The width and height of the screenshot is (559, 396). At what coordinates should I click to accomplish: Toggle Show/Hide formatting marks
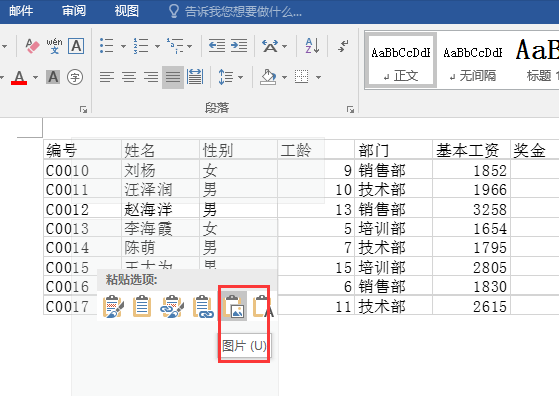coord(343,46)
